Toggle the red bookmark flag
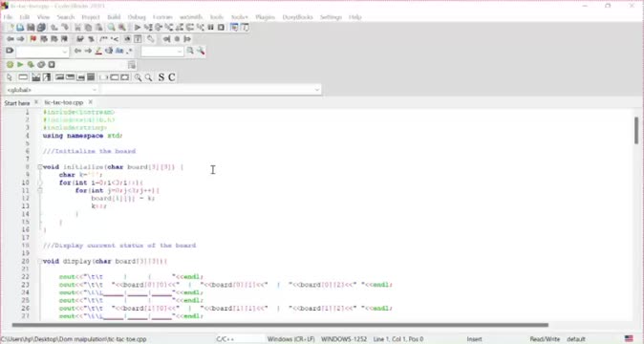This screenshot has height=344, width=644. [33, 39]
